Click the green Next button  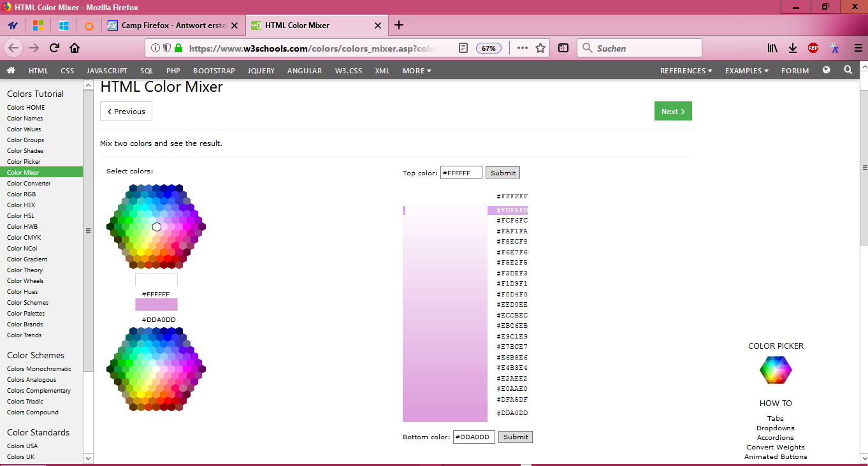click(672, 112)
